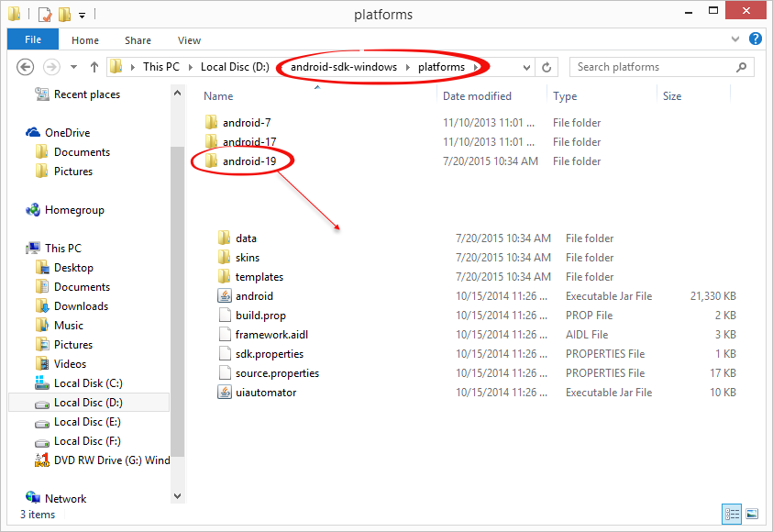This screenshot has height=532, width=773.
Task: Click the Back navigation arrow
Action: coord(26,67)
